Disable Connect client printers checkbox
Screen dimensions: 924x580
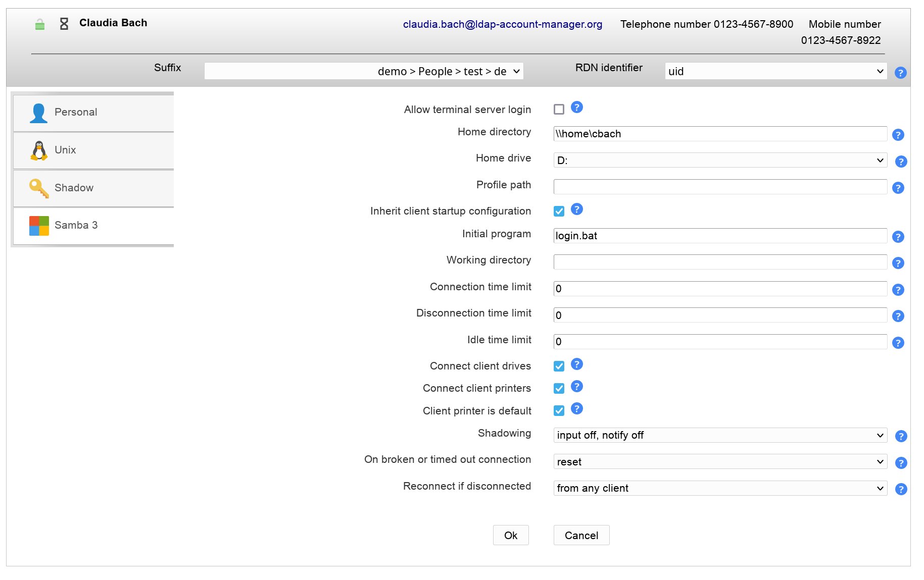559,388
